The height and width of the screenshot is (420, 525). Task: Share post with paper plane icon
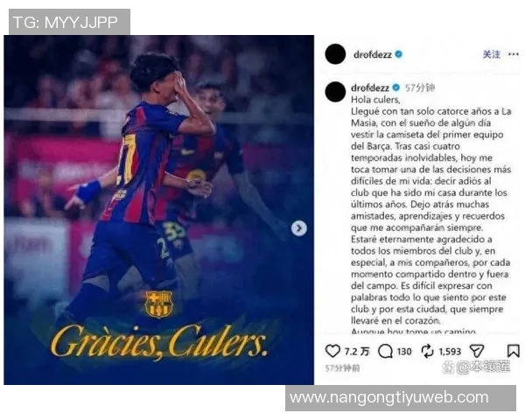pyautogui.click(x=477, y=351)
